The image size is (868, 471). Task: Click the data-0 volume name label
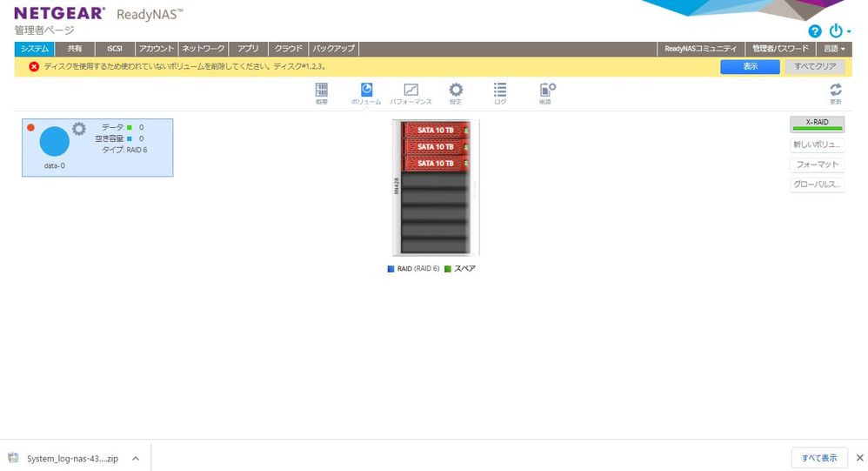pyautogui.click(x=54, y=165)
